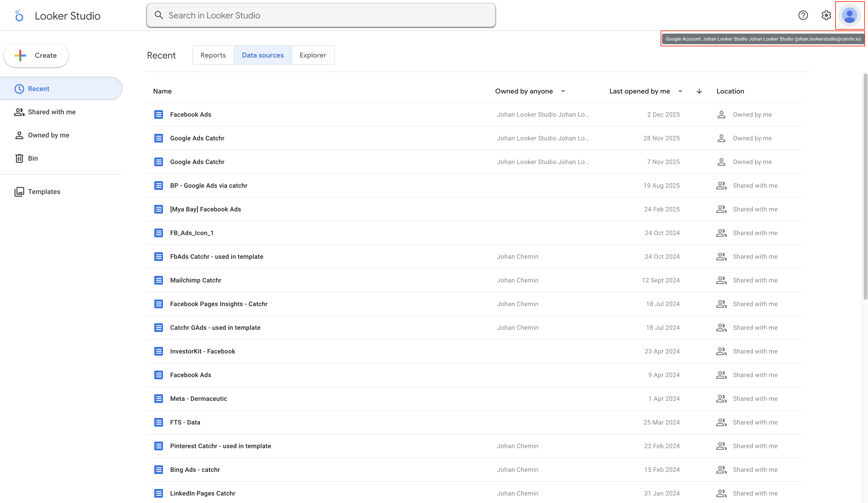Click the Looker Studio logo icon
The height and width of the screenshot is (503, 868).
click(x=19, y=15)
